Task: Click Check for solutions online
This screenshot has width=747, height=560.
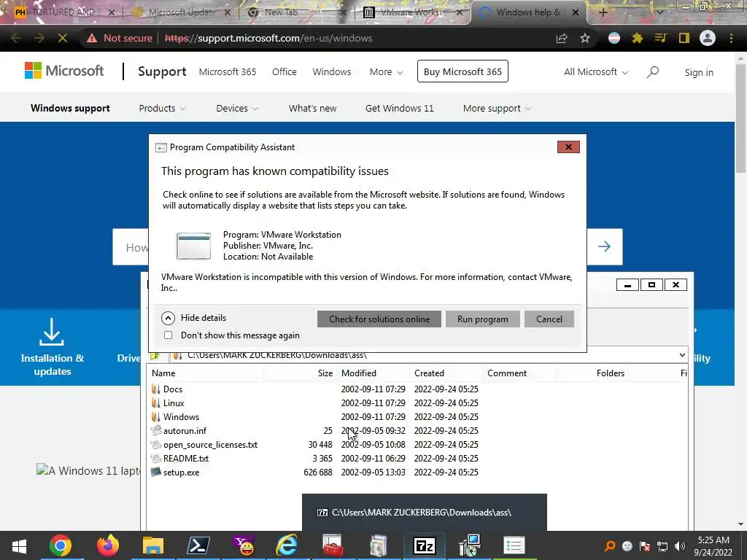Action: (379, 319)
